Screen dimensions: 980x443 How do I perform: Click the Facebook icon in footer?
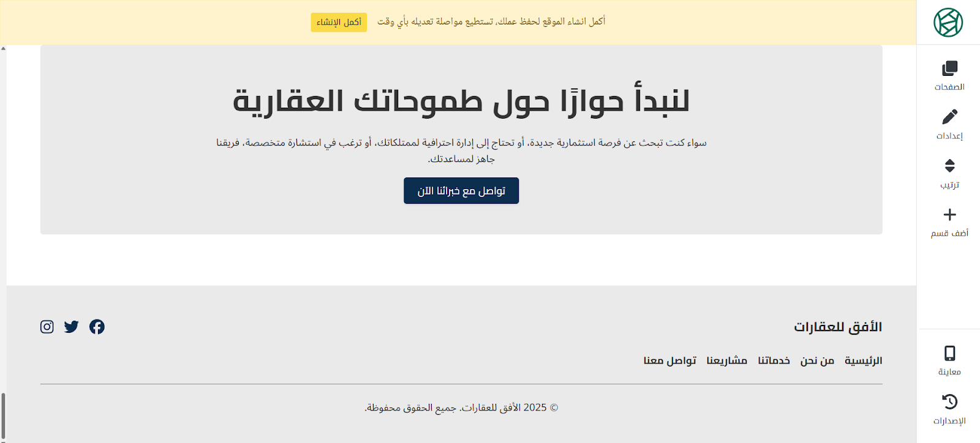click(97, 327)
